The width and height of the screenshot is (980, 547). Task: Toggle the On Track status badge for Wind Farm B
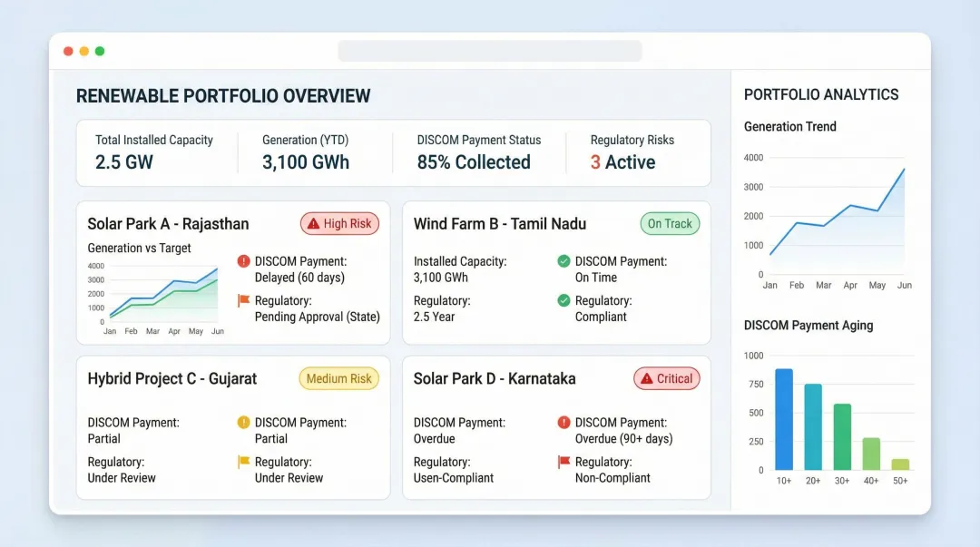coord(670,223)
